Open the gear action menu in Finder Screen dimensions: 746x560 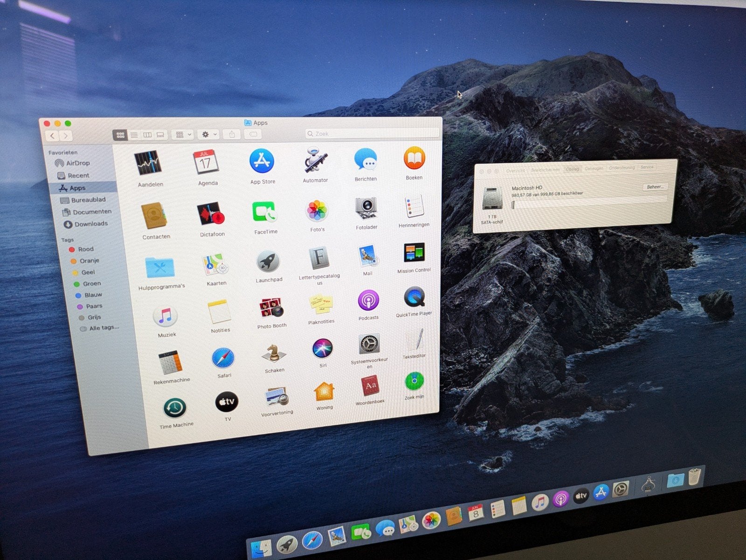[x=208, y=134]
